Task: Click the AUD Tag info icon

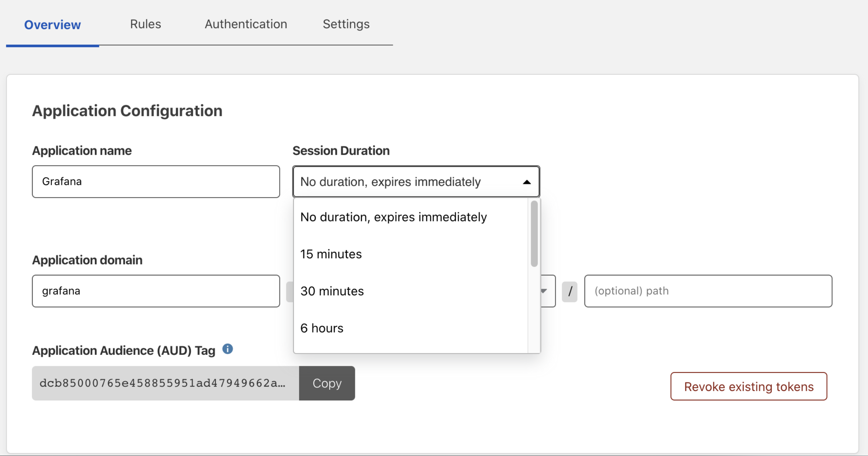Action: [228, 349]
